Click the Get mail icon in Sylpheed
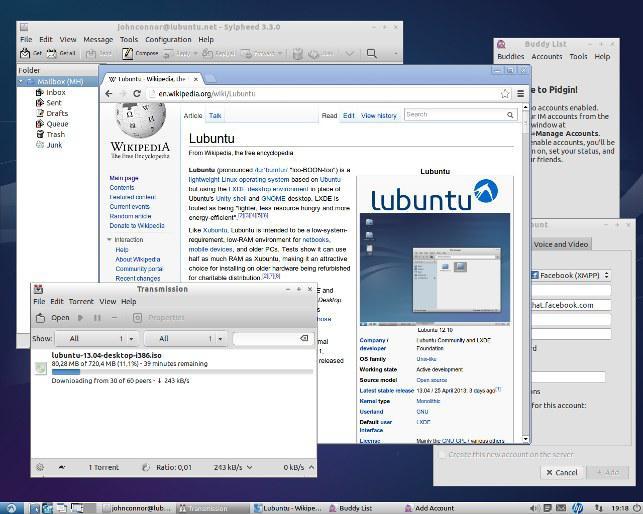The width and height of the screenshot is (643, 514). [x=25, y=53]
